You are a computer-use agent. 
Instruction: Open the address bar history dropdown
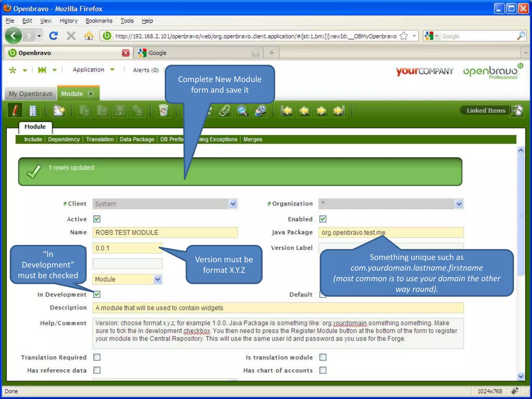(414, 36)
